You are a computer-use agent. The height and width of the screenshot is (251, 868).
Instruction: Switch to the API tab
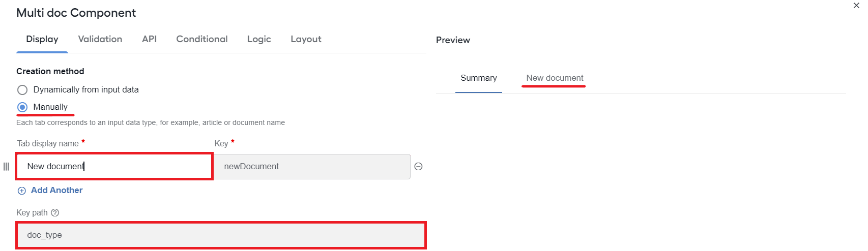149,39
